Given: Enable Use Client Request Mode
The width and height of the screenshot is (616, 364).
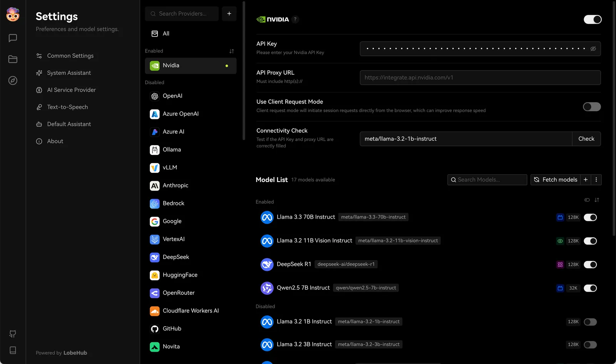Looking at the screenshot, I should pyautogui.click(x=591, y=107).
